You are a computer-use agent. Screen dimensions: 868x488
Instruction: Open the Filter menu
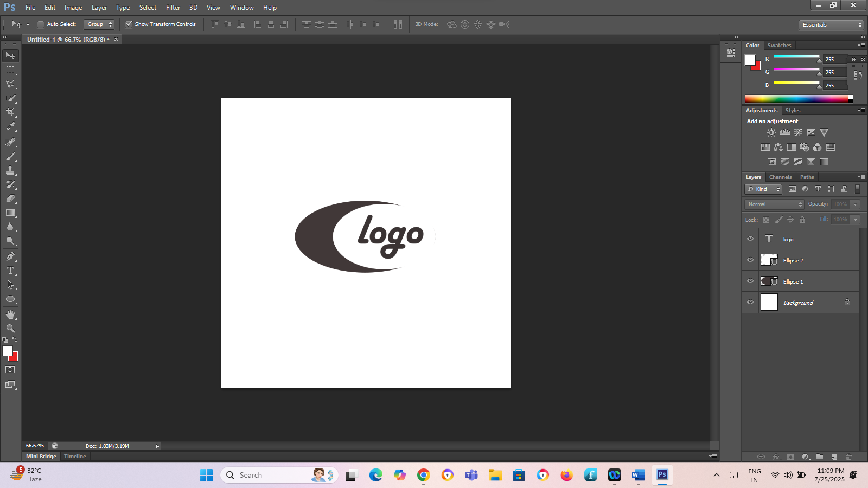pos(173,8)
